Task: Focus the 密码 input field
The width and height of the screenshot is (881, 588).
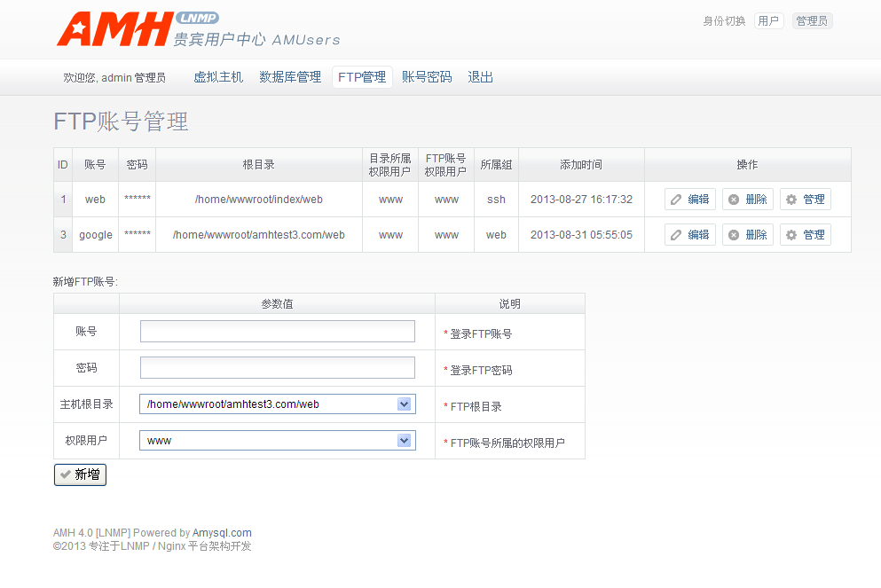Action: pyautogui.click(x=277, y=368)
